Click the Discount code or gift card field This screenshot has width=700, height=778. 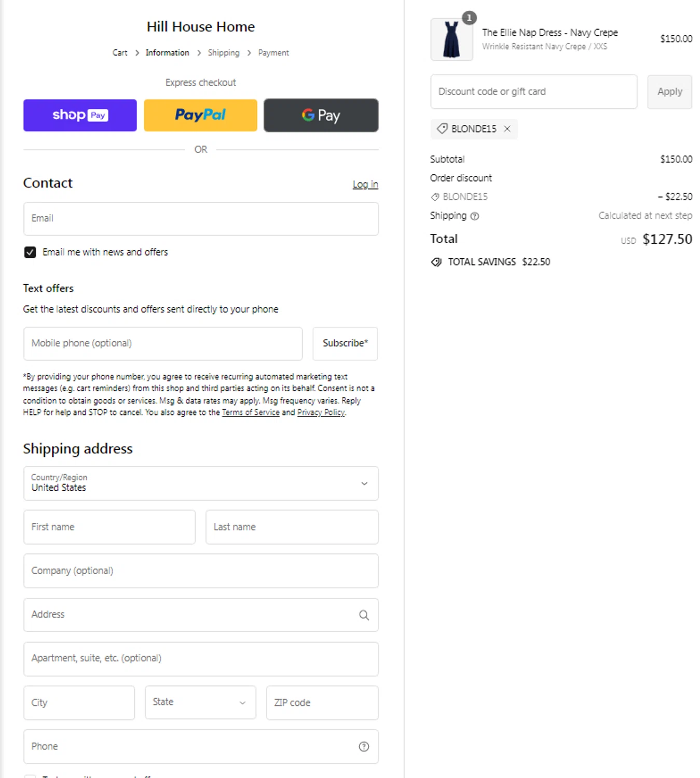[x=533, y=92]
